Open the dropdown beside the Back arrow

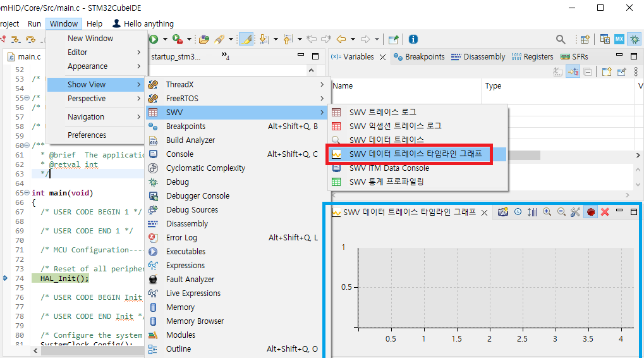tap(353, 39)
